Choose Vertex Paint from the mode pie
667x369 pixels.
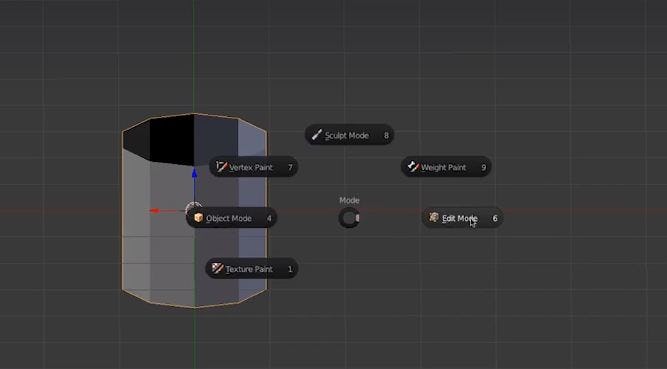coord(254,167)
